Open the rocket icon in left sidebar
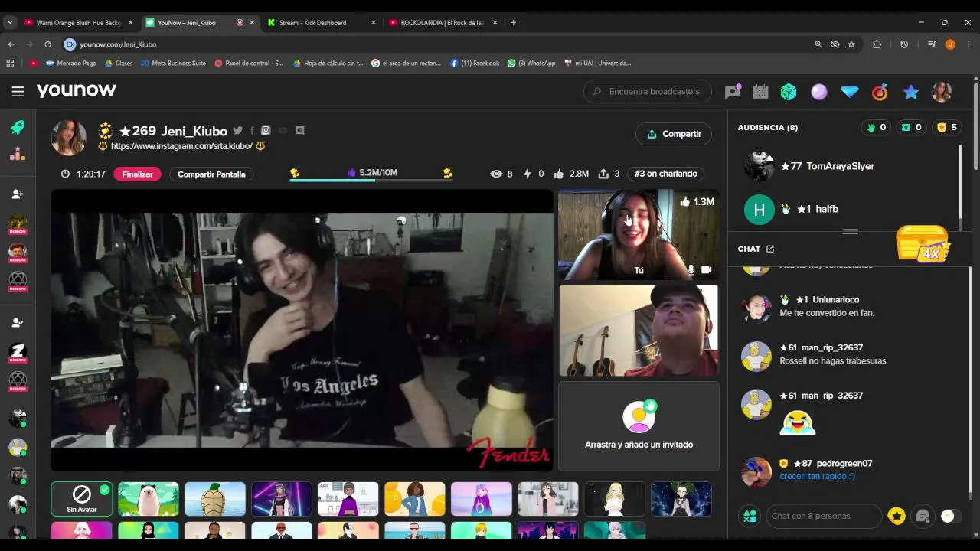Screen dimensions: 980x551 pyautogui.click(x=18, y=127)
